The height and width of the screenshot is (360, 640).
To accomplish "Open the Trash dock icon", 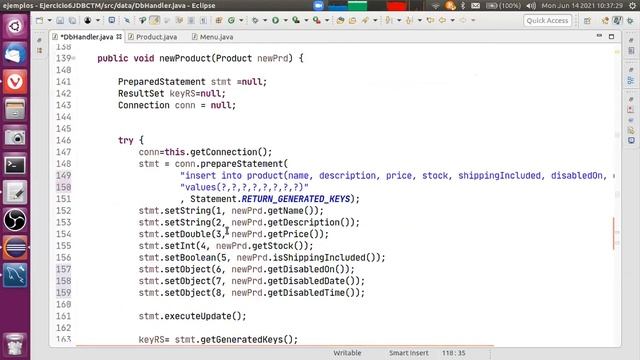I will 15,344.
